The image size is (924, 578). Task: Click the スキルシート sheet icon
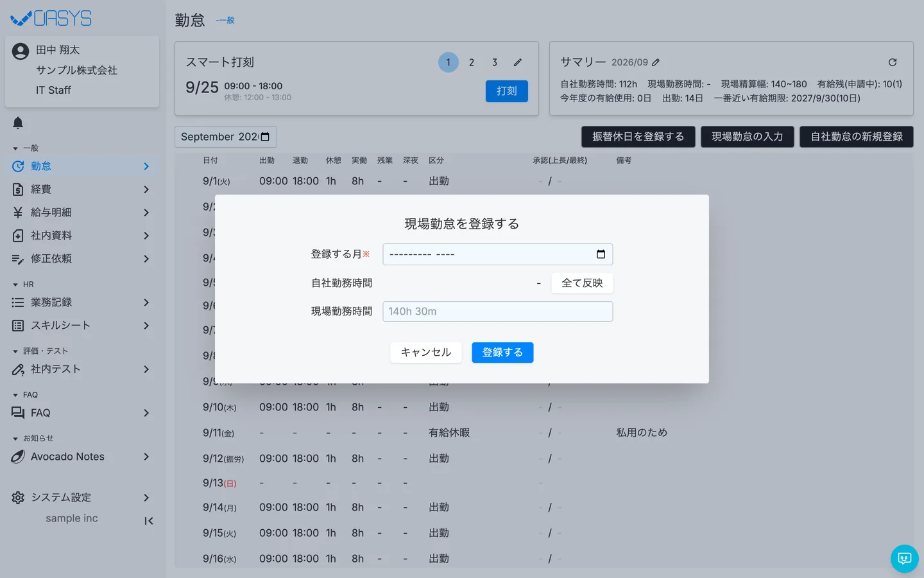click(18, 326)
